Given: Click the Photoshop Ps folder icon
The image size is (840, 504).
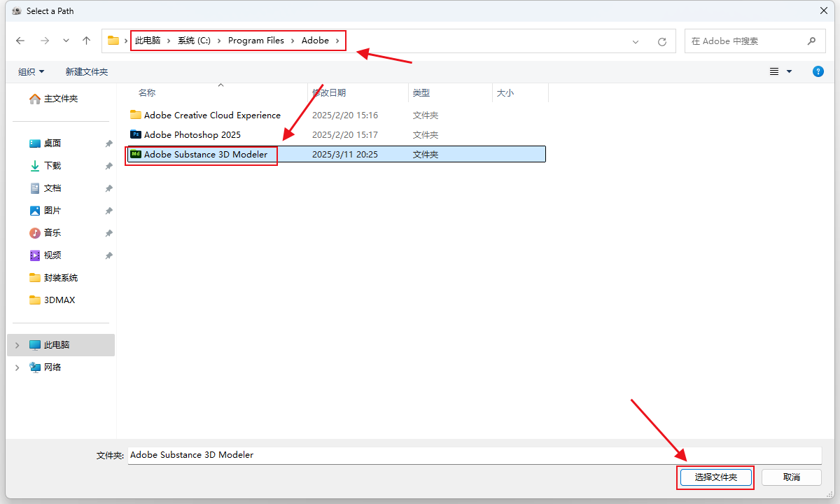Looking at the screenshot, I should [136, 134].
